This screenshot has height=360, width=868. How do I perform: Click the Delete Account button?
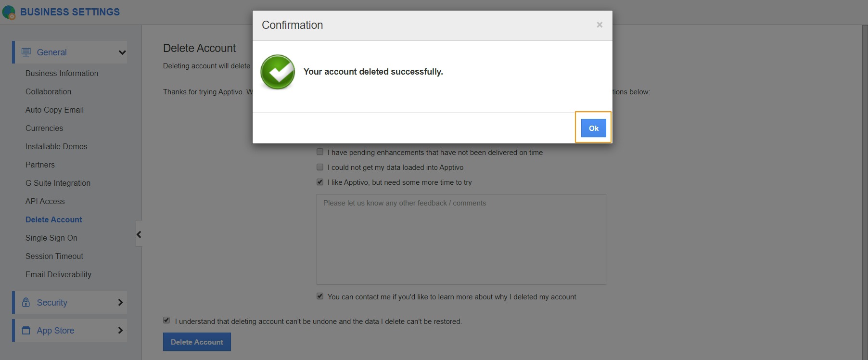[x=197, y=342]
